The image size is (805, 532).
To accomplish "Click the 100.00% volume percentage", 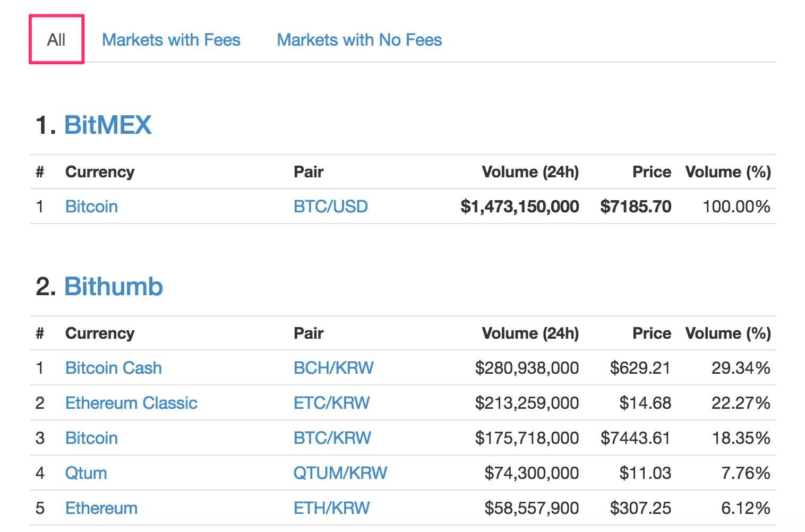I will tap(737, 207).
